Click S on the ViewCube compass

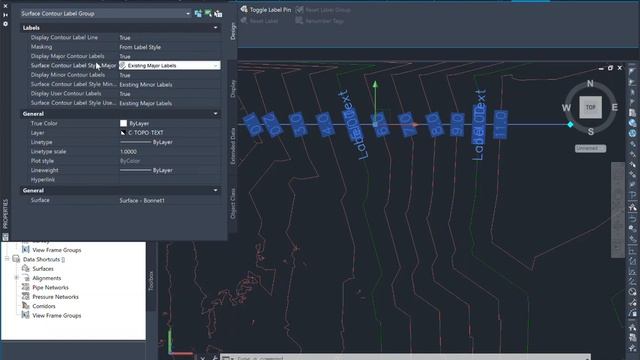click(590, 131)
